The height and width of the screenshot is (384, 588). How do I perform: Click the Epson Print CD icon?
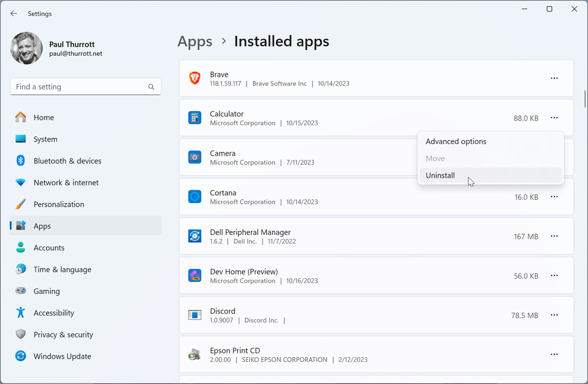click(x=195, y=355)
